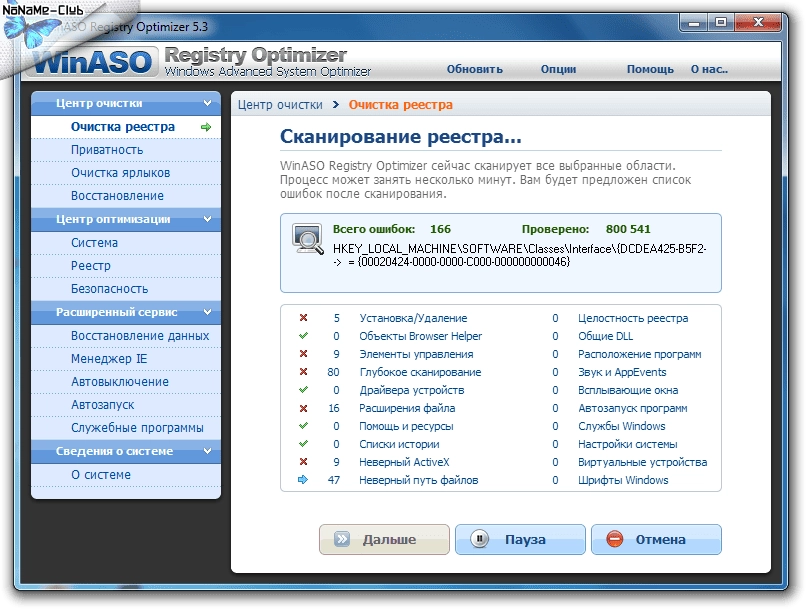Click Службы Windows category
The width and height of the screenshot is (806, 610).
click(x=621, y=426)
